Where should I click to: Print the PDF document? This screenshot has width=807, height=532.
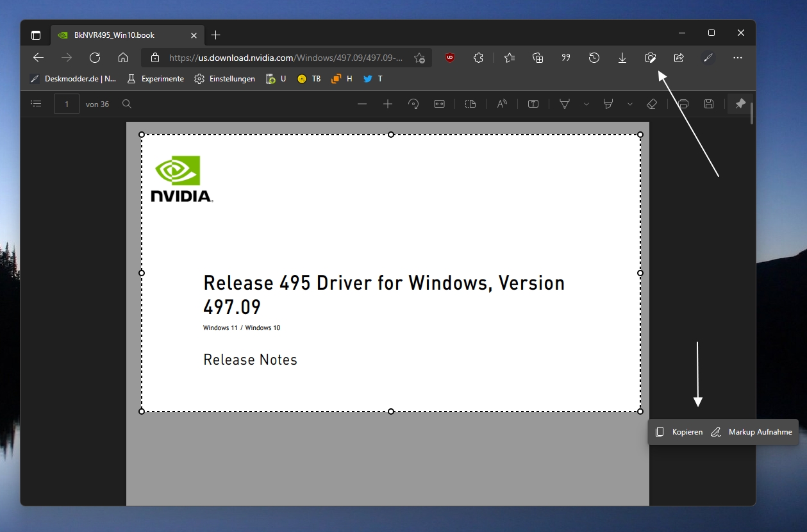[683, 104]
